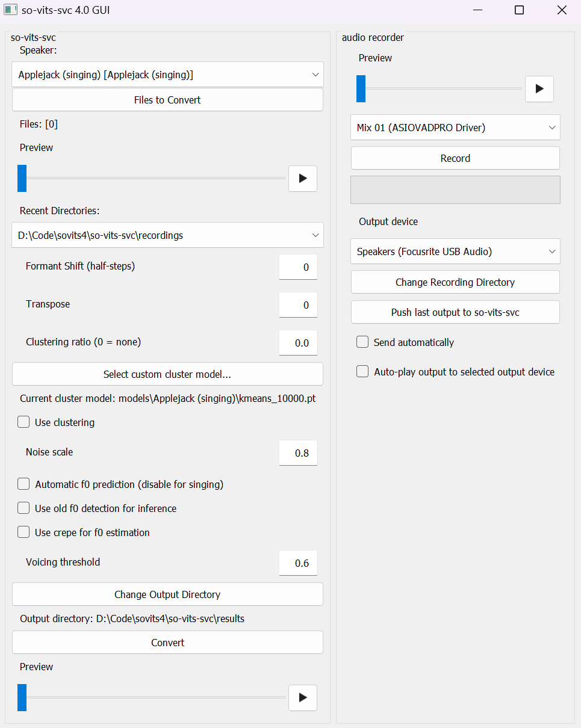This screenshot has width=581, height=728.
Task: Toggle Automatic f0 prediction checkbox
Action: (23, 484)
